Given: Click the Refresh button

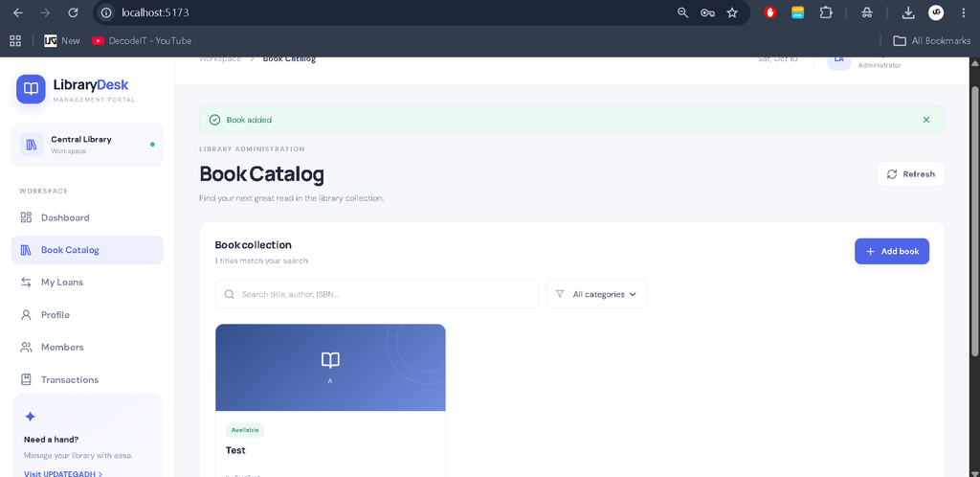Looking at the screenshot, I should 911,174.
